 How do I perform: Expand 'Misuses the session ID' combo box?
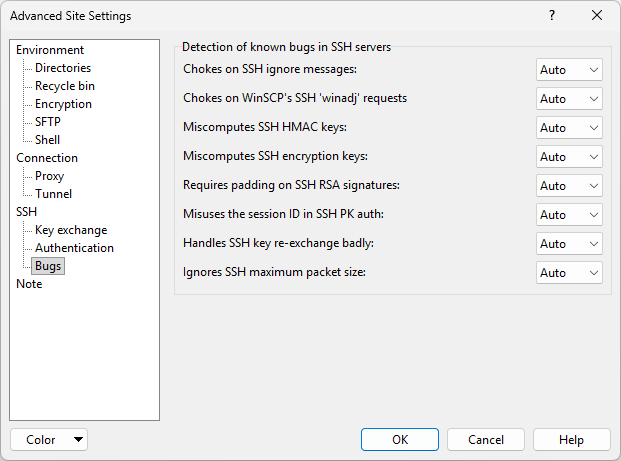coord(569,215)
